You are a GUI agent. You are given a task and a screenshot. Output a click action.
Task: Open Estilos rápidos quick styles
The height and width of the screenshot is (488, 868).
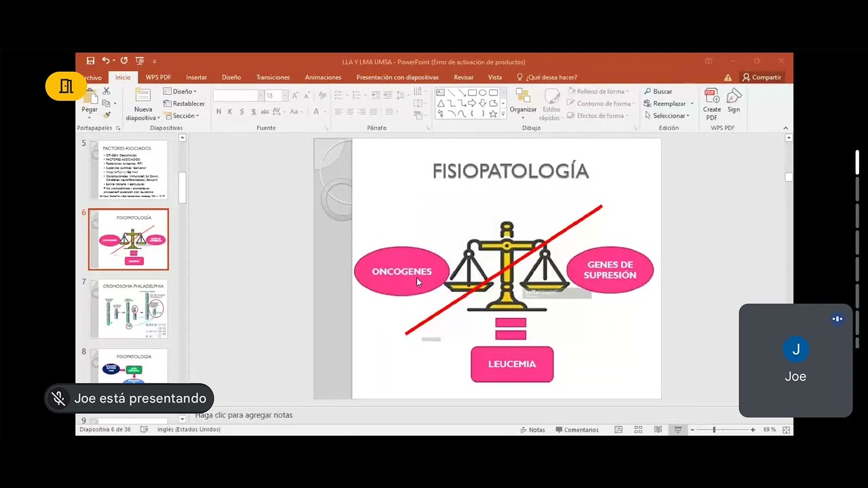(551, 104)
